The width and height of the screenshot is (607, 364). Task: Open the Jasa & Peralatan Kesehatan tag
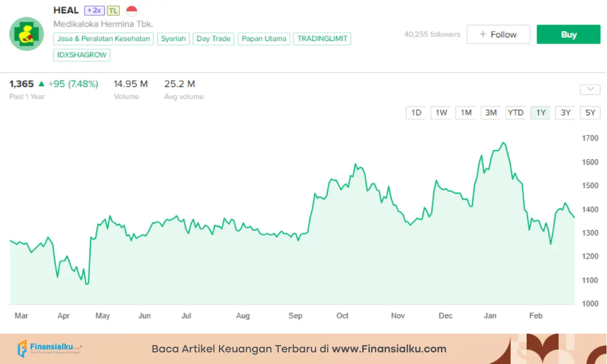(104, 39)
